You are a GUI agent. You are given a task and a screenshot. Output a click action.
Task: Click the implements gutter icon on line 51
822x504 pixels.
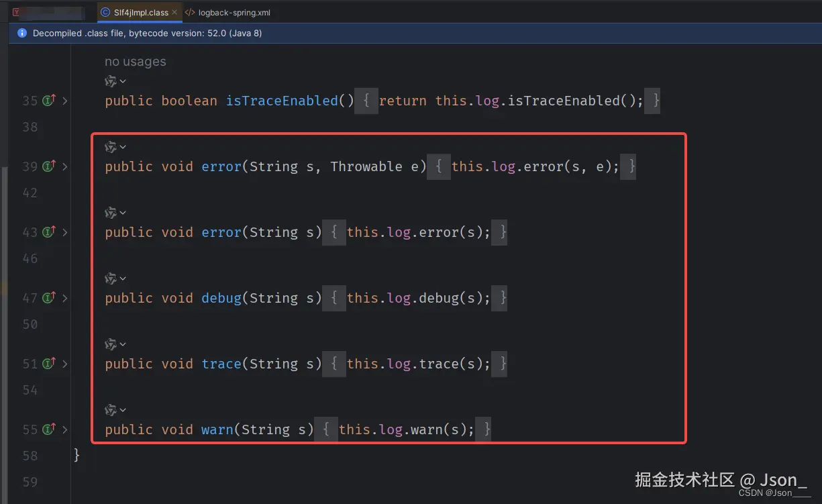pos(48,364)
